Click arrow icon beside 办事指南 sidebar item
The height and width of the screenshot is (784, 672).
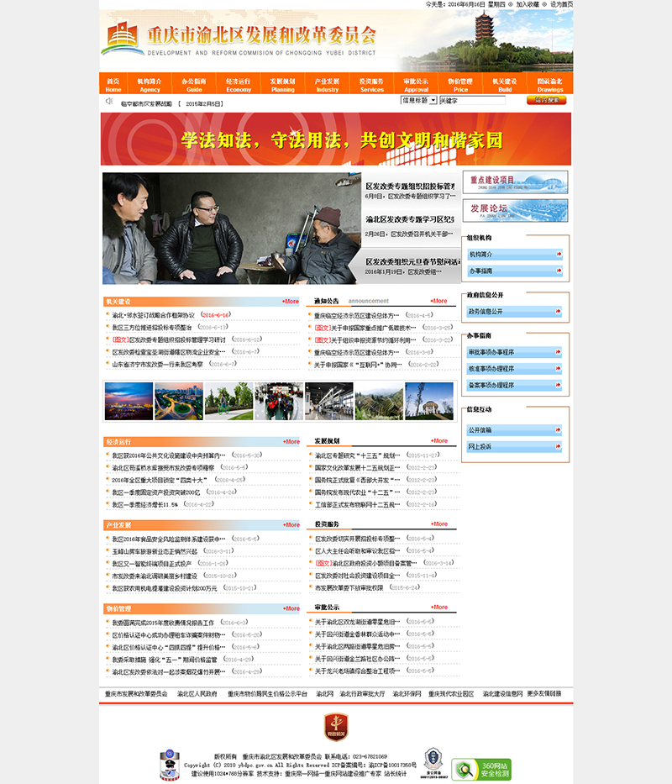559,271
